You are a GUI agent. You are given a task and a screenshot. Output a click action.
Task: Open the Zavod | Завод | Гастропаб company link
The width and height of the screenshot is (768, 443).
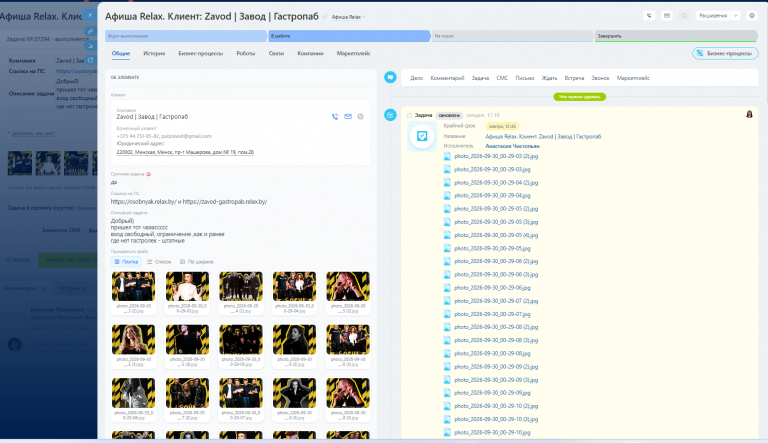[152, 117]
